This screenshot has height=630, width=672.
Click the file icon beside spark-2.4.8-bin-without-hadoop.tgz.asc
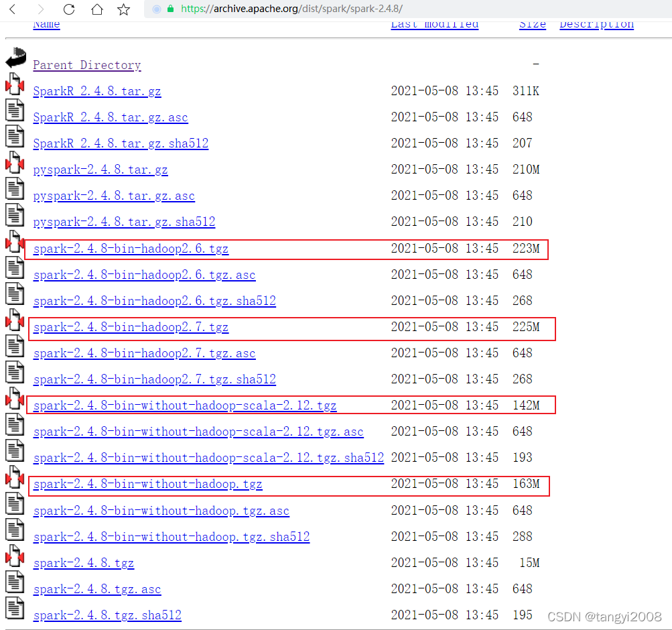15,503
